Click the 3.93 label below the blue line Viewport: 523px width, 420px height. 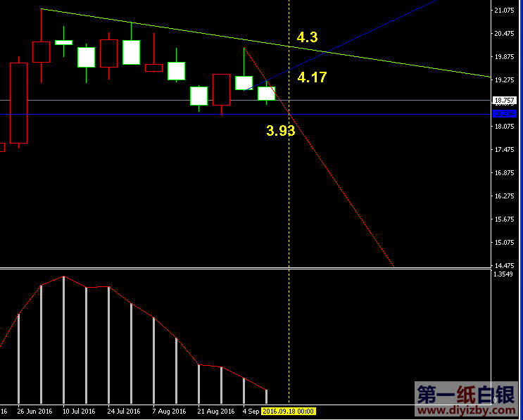[x=280, y=130]
